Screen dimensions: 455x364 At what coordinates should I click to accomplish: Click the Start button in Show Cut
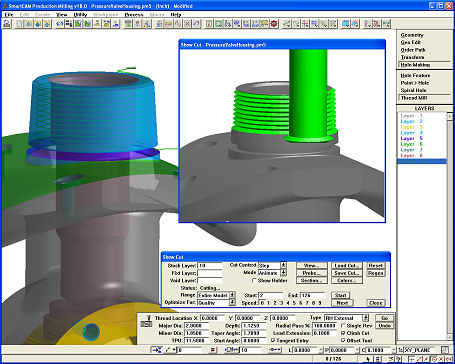click(340, 295)
